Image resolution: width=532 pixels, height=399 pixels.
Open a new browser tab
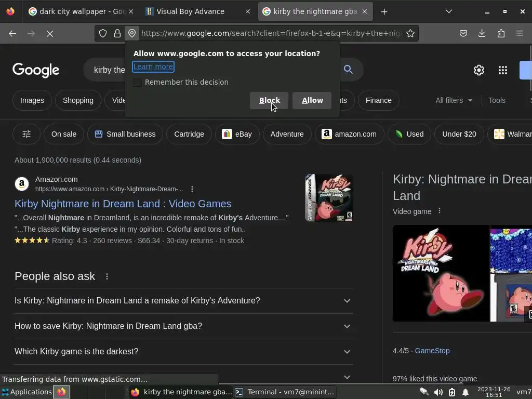click(x=384, y=11)
